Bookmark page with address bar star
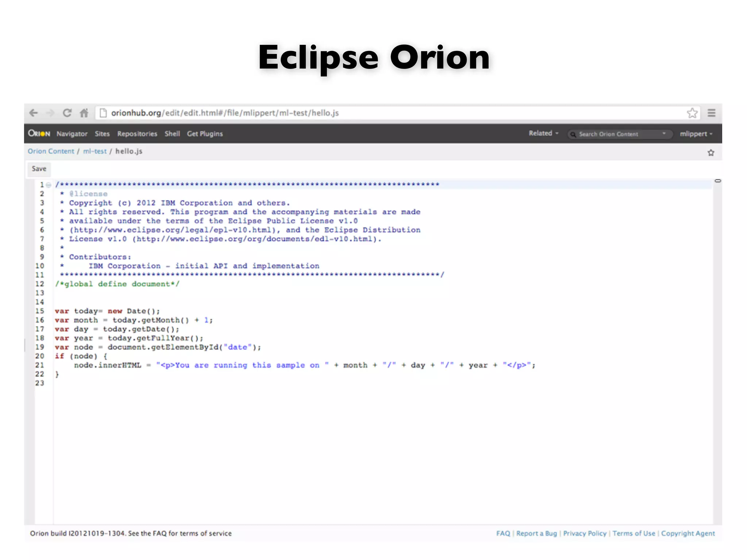Screen dimensions: 747x560 click(x=692, y=113)
